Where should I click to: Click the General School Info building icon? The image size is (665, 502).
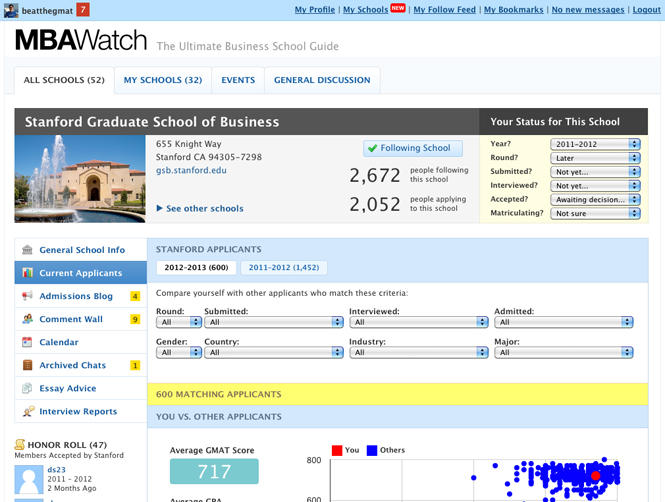click(27, 249)
